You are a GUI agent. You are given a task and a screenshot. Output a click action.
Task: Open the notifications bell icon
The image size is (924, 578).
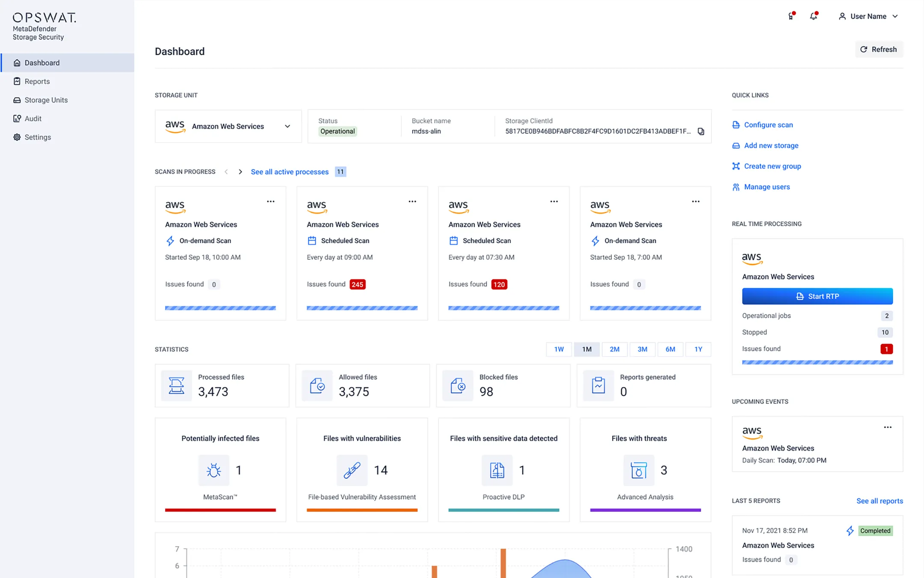coord(814,16)
